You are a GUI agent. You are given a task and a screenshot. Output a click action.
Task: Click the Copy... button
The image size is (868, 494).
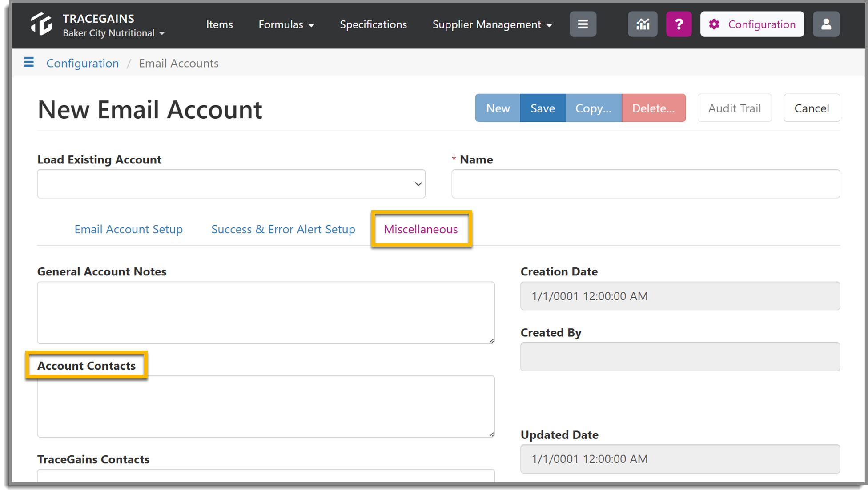593,108
